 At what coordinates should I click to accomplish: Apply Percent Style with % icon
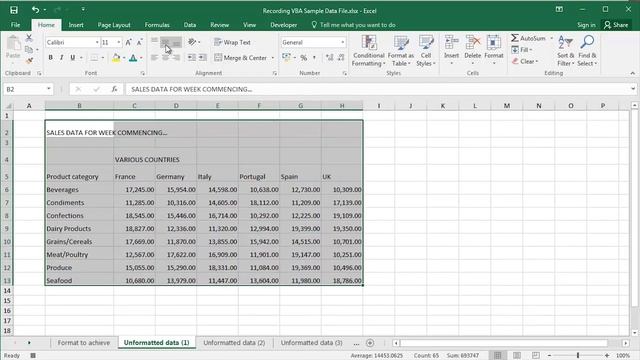click(304, 58)
